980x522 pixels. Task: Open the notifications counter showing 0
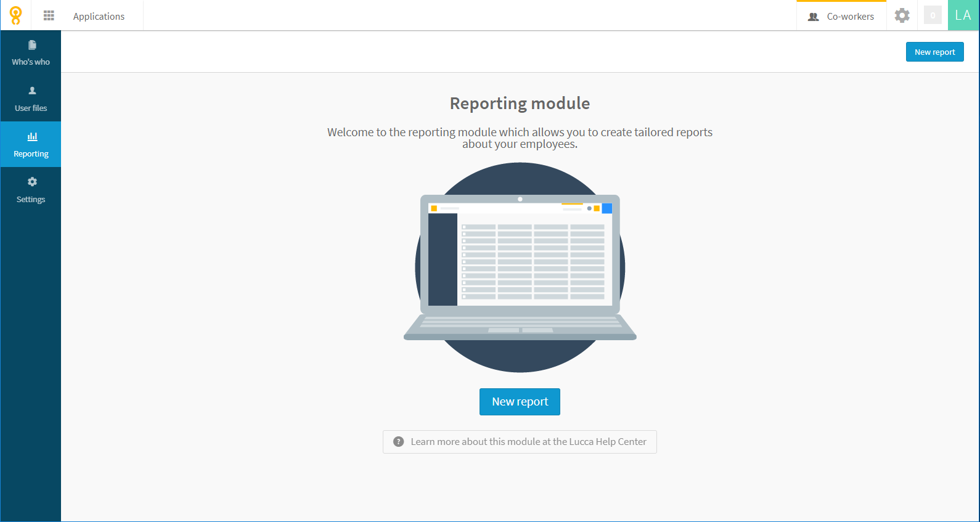933,15
